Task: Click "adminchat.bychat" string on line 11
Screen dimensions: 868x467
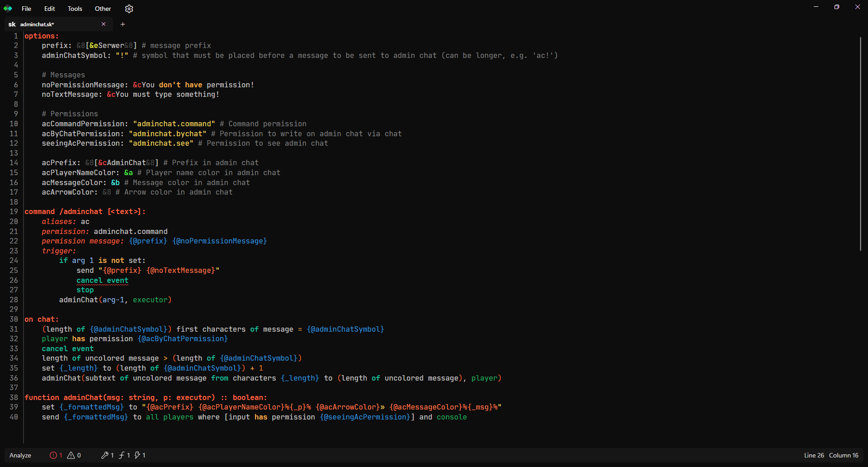Action: (168, 134)
